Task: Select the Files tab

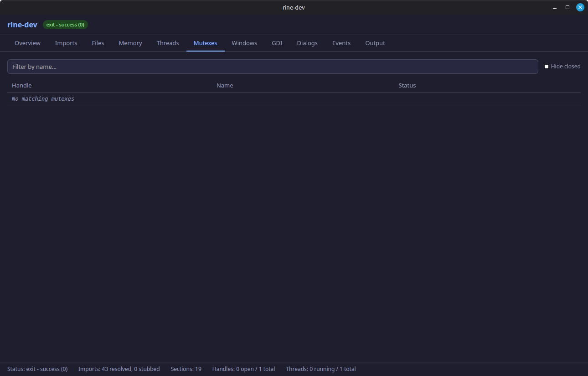Action: [x=98, y=43]
